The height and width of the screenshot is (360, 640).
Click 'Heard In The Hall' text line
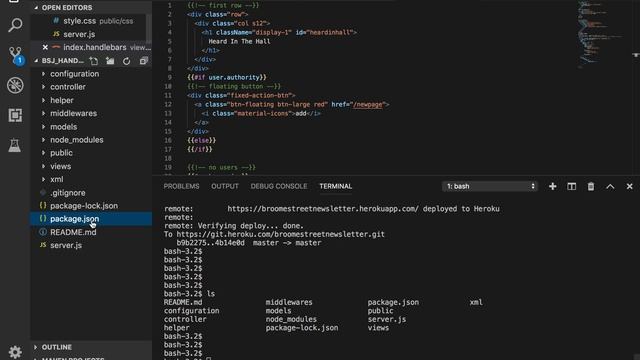[239, 41]
